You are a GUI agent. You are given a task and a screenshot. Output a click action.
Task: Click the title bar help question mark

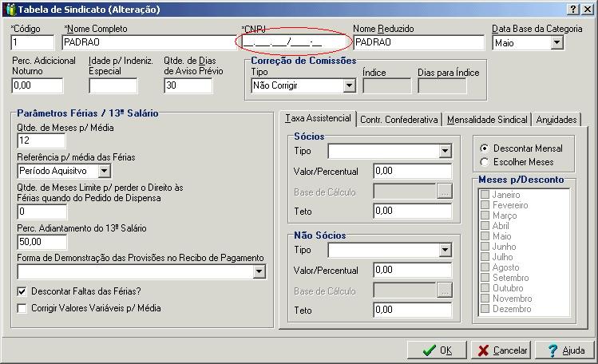coord(573,9)
